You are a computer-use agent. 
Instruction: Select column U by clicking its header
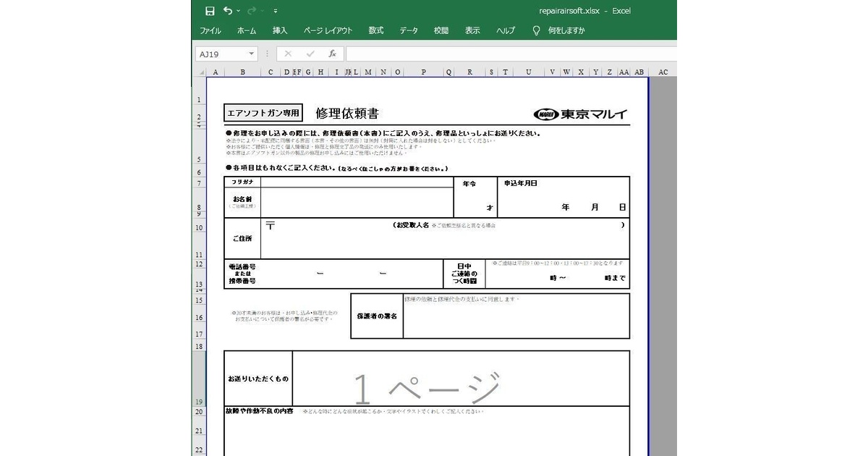click(x=529, y=72)
